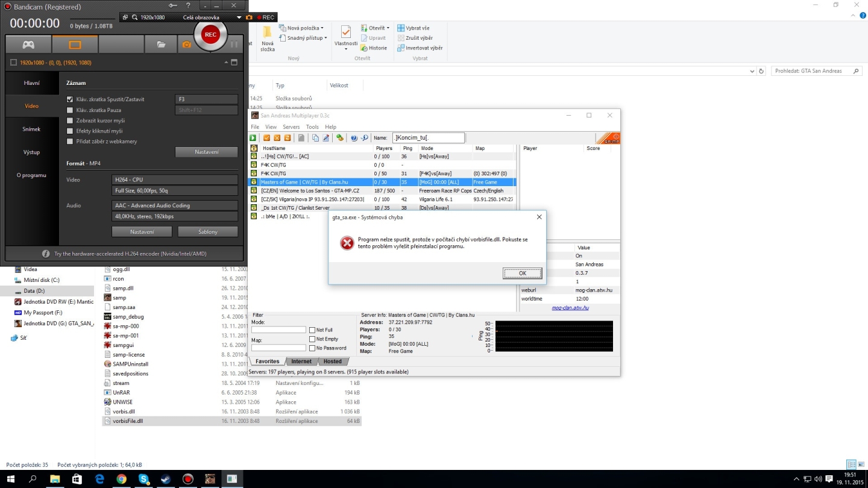868x488 pixels.
Task: Expand Nová položka dropdown in Explorer
Action: tap(322, 28)
